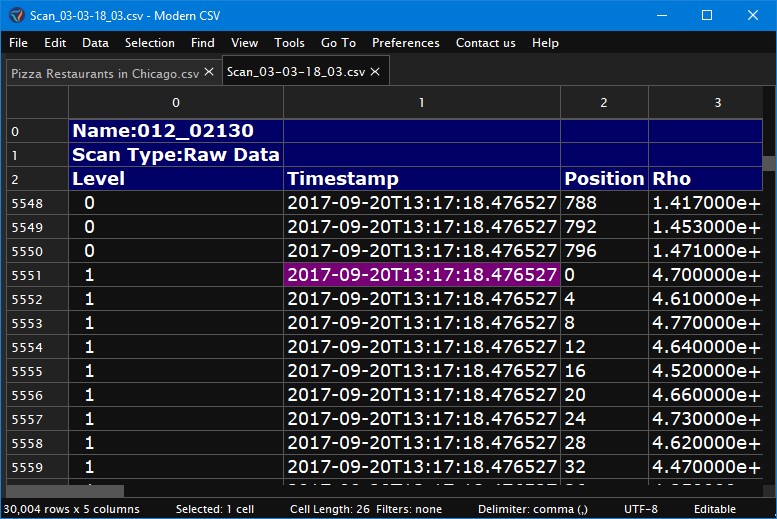Open the Preferences menu
The width and height of the screenshot is (777, 519).
pyautogui.click(x=406, y=43)
